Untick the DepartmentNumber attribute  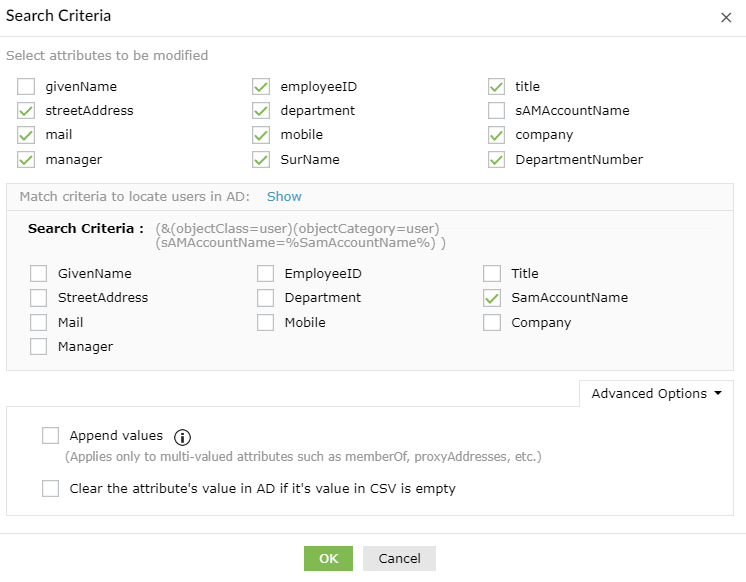coord(497,160)
